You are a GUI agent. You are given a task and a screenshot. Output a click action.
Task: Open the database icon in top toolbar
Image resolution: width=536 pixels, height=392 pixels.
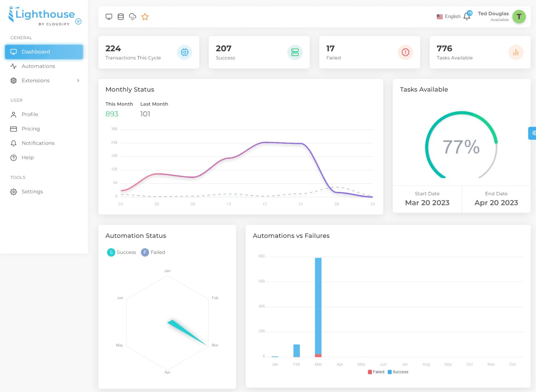[121, 17]
